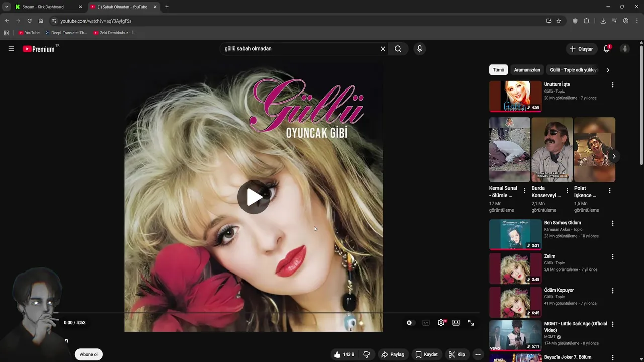Open options for Ben Sarhoş Oldum
Viewport: 644px width, 362px height.
[612, 223]
